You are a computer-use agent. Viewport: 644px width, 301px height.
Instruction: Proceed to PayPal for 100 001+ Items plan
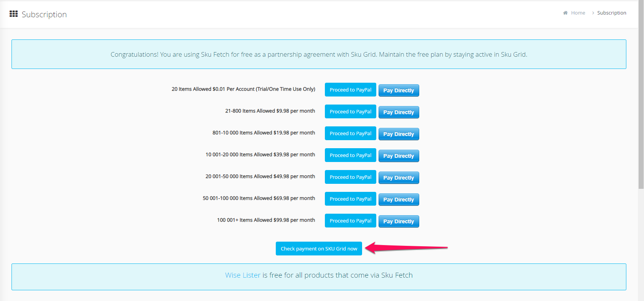pyautogui.click(x=351, y=221)
